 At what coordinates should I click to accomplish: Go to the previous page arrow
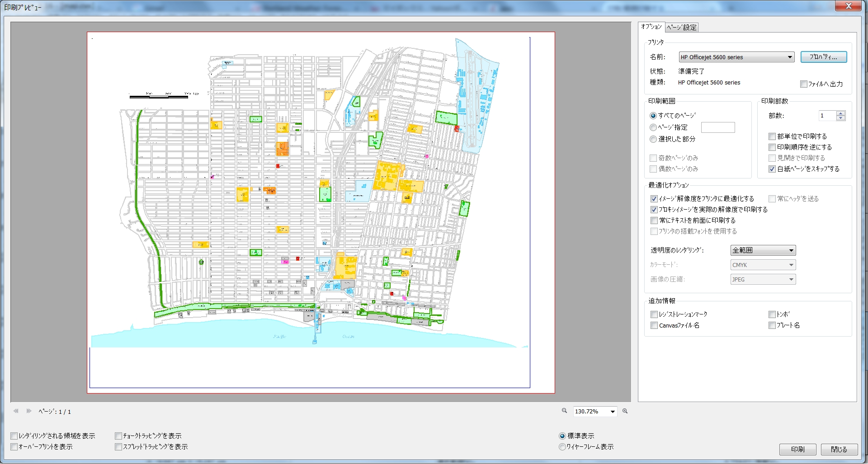(x=16, y=411)
